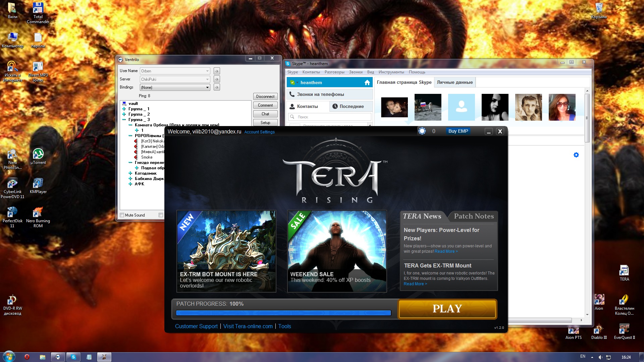Image resolution: width=644 pixels, height=362 pixels.
Task: Click the Opera icon in the taskbar
Action: click(27, 357)
